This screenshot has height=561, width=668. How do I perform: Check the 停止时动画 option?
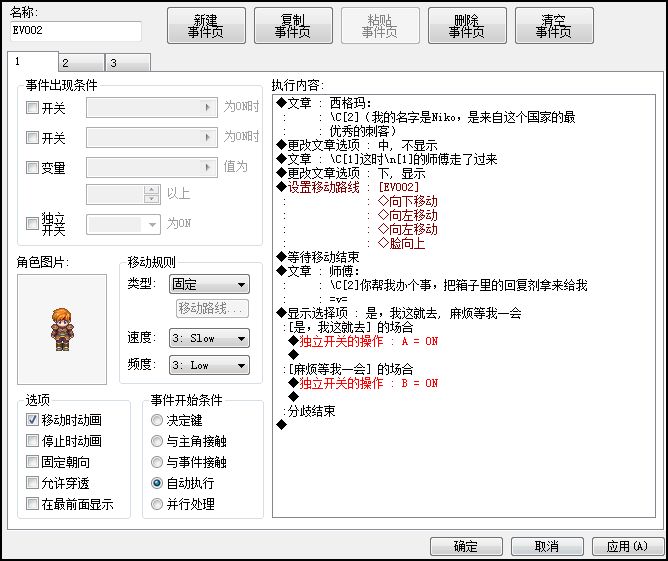(32, 440)
